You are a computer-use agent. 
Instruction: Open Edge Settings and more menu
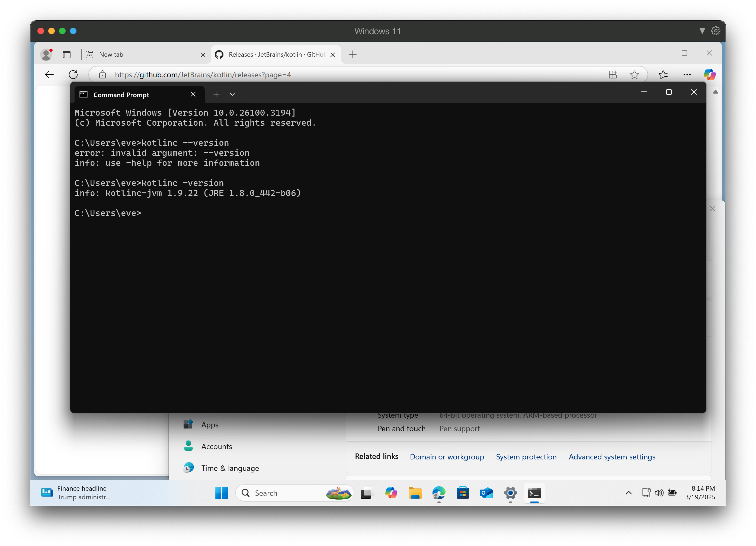(687, 74)
